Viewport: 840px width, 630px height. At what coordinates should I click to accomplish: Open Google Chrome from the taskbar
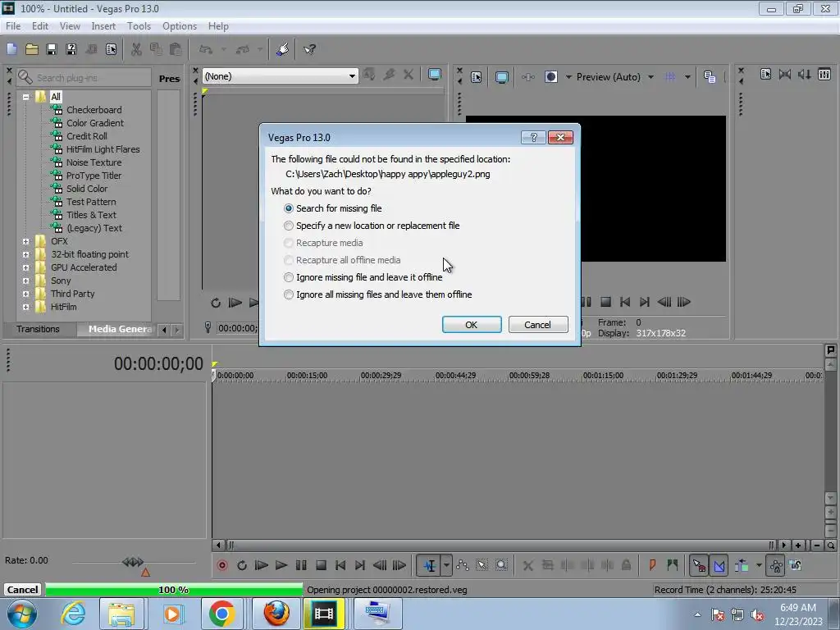click(x=221, y=614)
